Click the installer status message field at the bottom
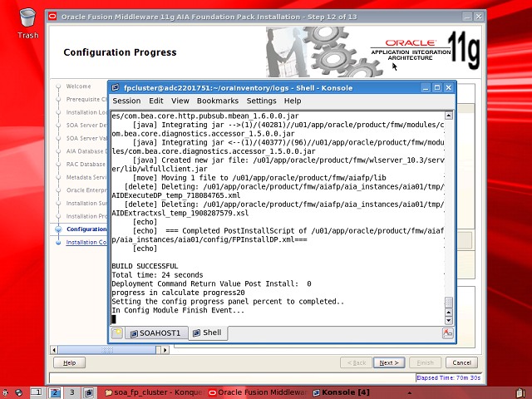This screenshot has height=399, width=532. point(233,378)
